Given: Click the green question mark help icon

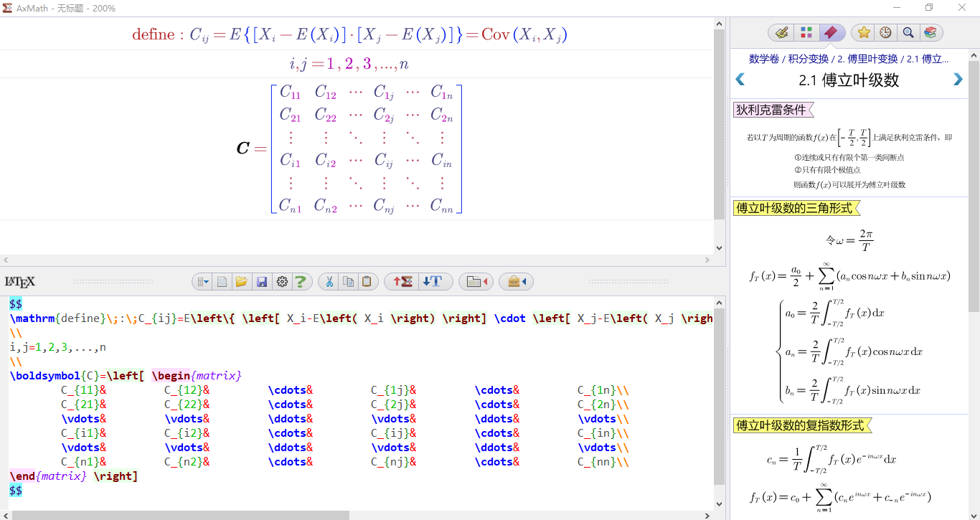Looking at the screenshot, I should coord(301,282).
